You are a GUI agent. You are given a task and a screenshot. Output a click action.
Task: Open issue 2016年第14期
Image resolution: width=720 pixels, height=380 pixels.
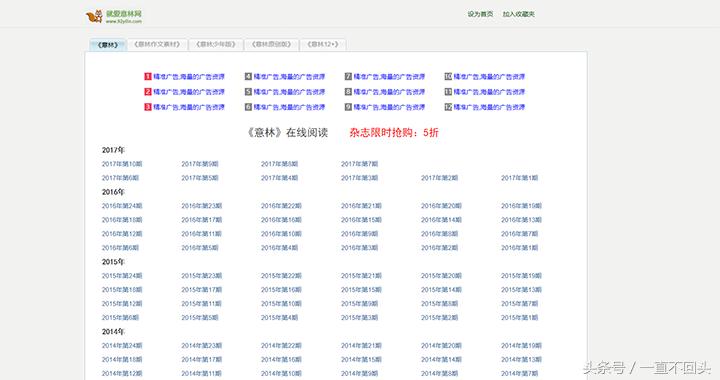(x=441, y=220)
